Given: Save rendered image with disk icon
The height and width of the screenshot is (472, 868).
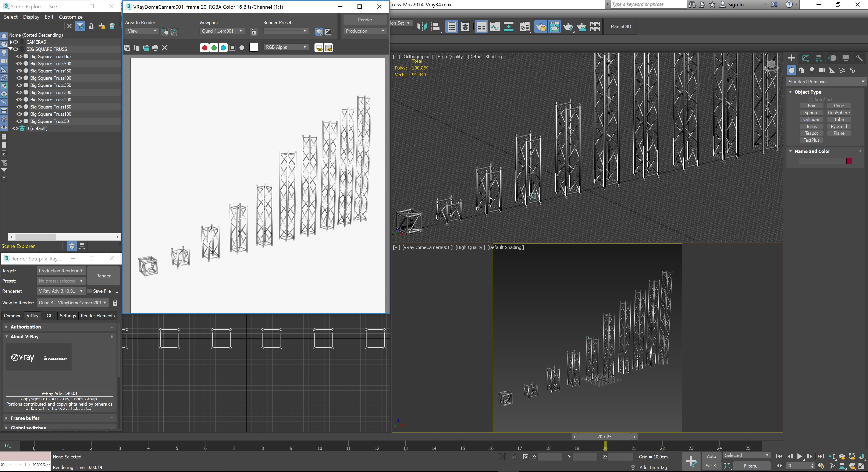Looking at the screenshot, I should (x=127, y=48).
